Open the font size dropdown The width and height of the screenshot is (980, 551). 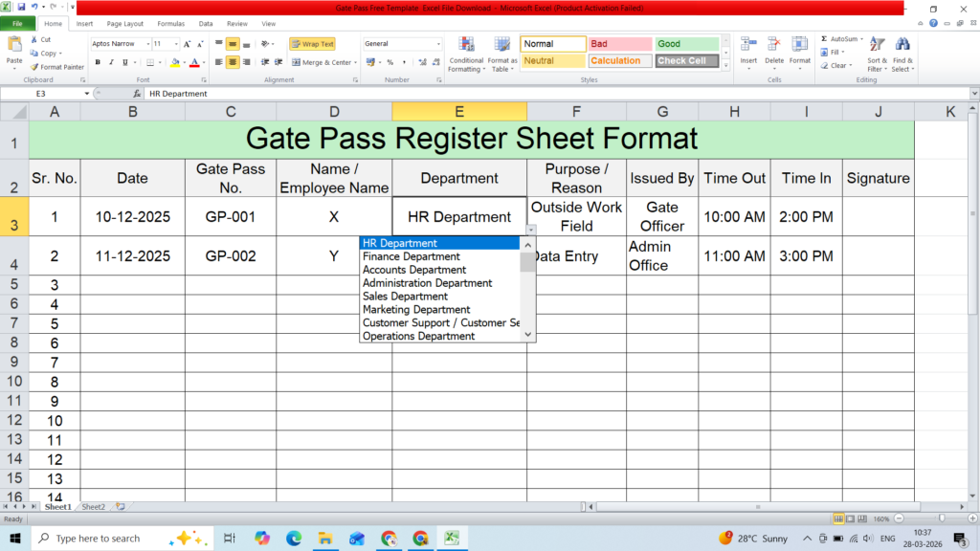tap(176, 44)
